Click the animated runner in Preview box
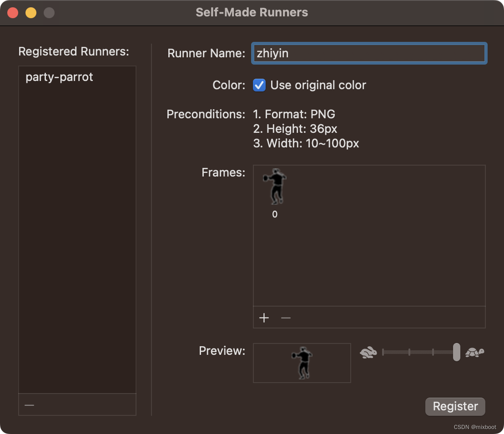Image resolution: width=504 pixels, height=434 pixels. tap(302, 363)
